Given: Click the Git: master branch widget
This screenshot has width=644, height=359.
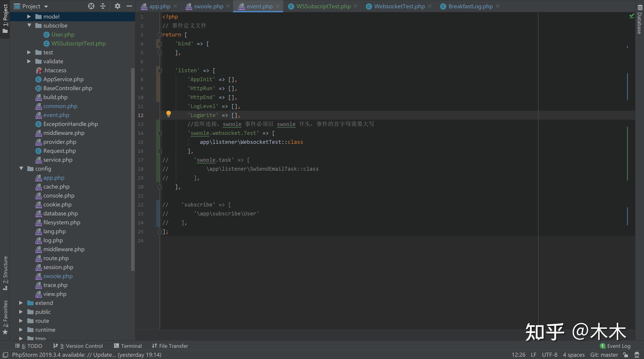Looking at the screenshot, I should [604, 355].
